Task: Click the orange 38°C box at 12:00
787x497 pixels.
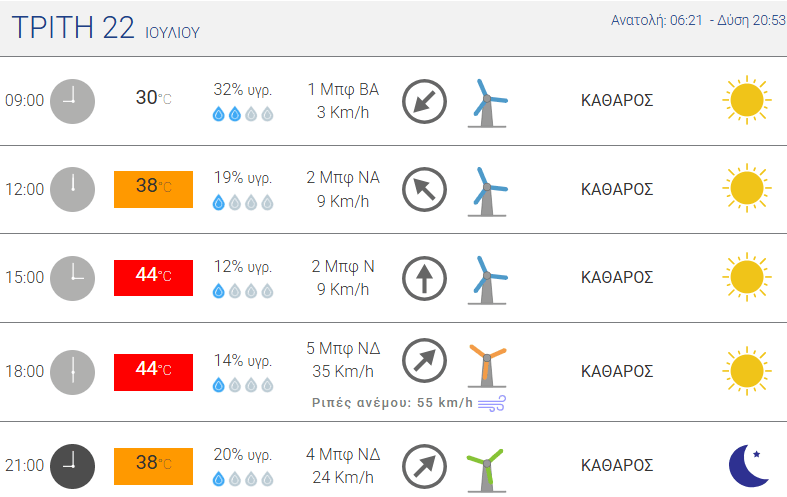Action: tap(154, 189)
